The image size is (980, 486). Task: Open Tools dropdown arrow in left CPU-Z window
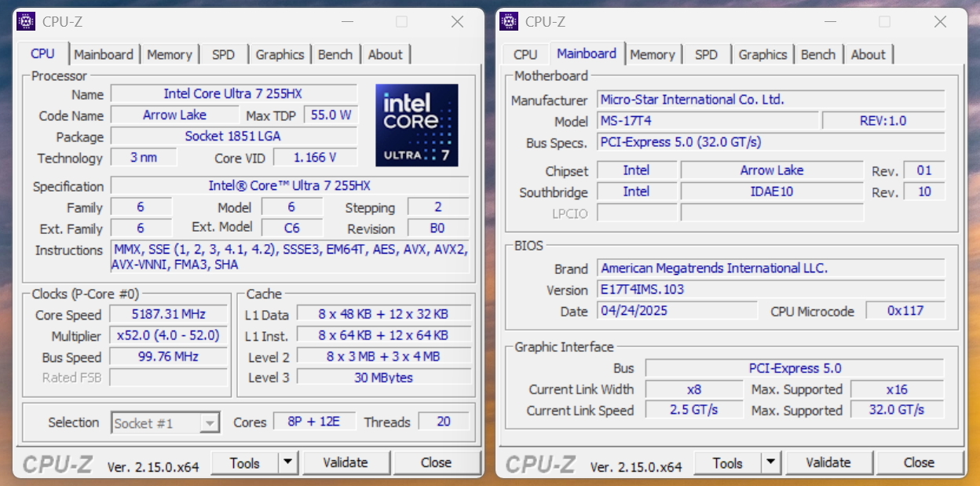tap(288, 462)
